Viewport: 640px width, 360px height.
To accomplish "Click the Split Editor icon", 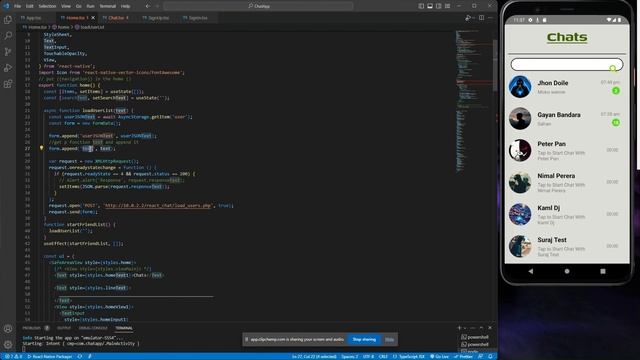I will pos(482,18).
